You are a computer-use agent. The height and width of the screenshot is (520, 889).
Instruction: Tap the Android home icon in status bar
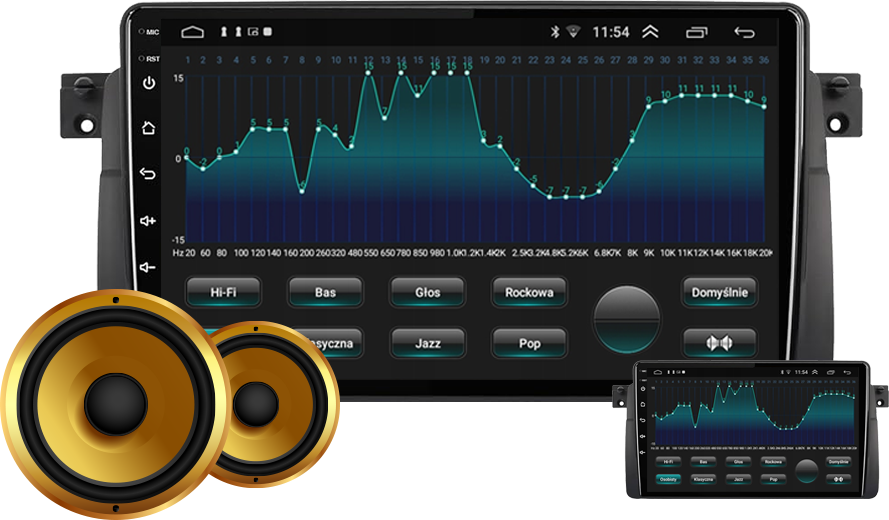point(192,32)
